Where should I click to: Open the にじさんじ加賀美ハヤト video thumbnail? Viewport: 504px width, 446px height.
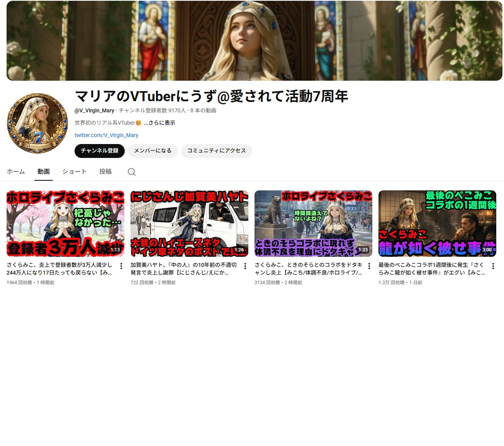click(x=190, y=224)
